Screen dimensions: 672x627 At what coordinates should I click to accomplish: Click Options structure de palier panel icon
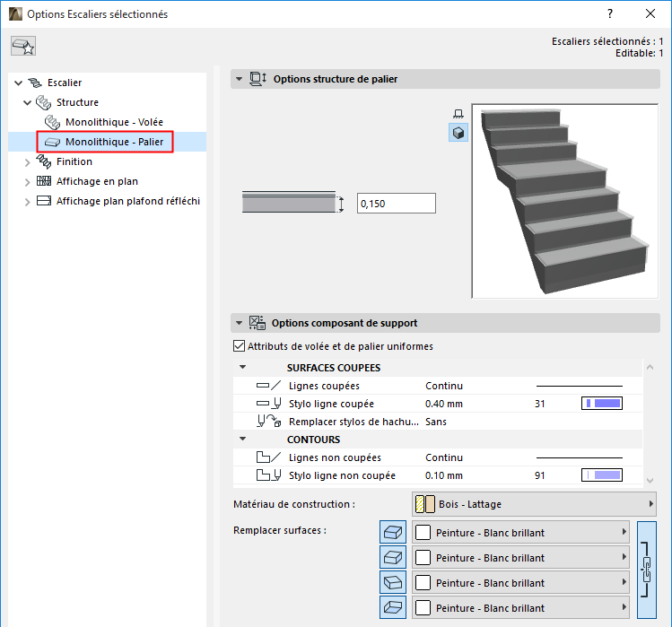[x=257, y=79]
